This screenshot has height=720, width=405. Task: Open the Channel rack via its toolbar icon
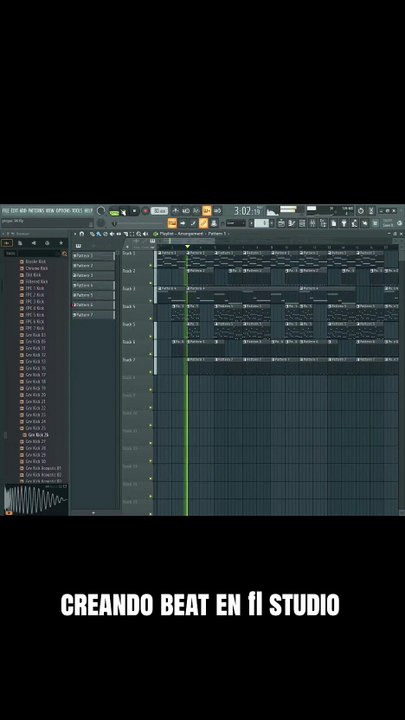point(302,223)
